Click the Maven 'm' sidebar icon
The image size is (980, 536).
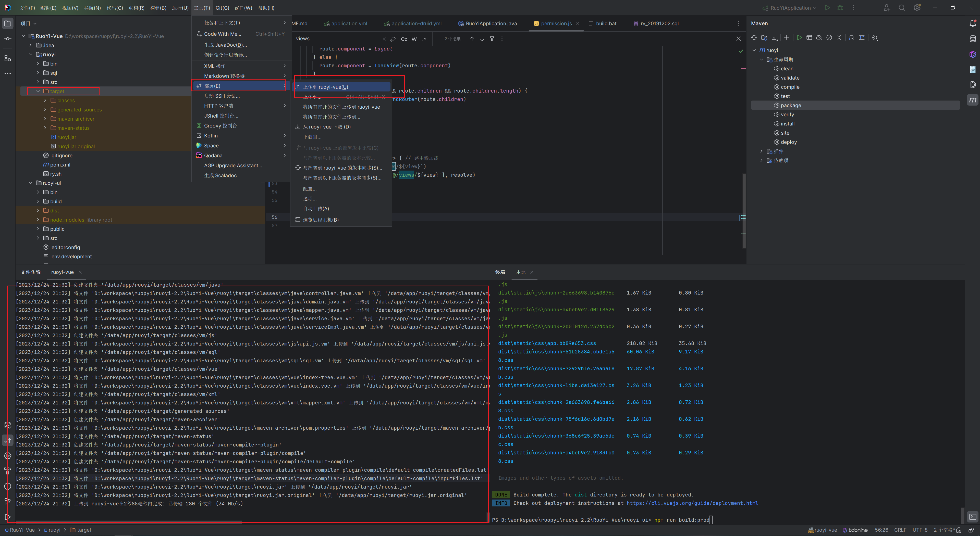(x=972, y=100)
